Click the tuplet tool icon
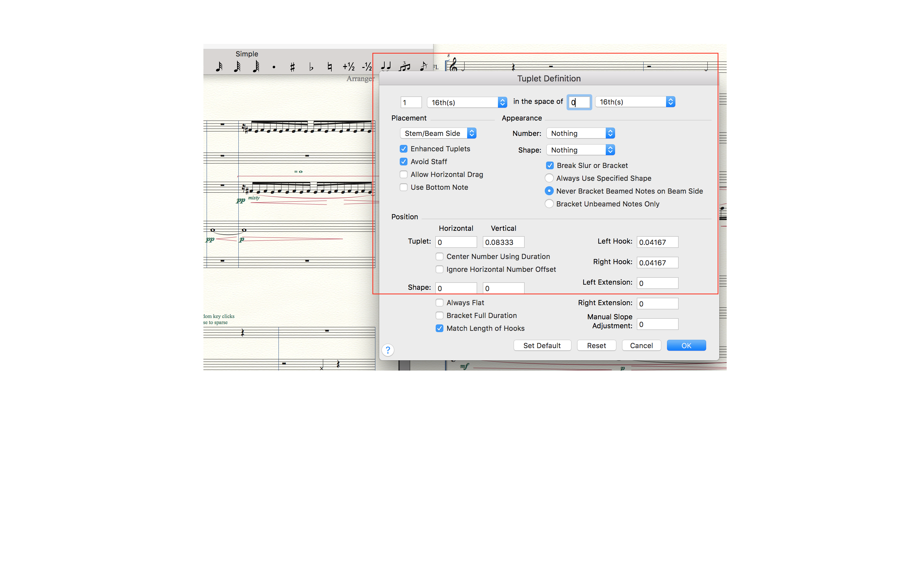This screenshot has width=924, height=577. point(405,66)
